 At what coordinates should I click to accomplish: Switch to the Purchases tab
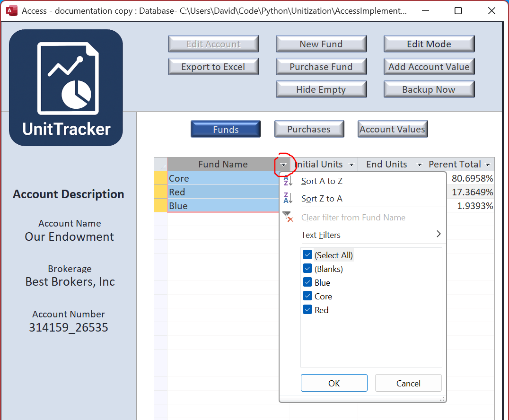[309, 129]
